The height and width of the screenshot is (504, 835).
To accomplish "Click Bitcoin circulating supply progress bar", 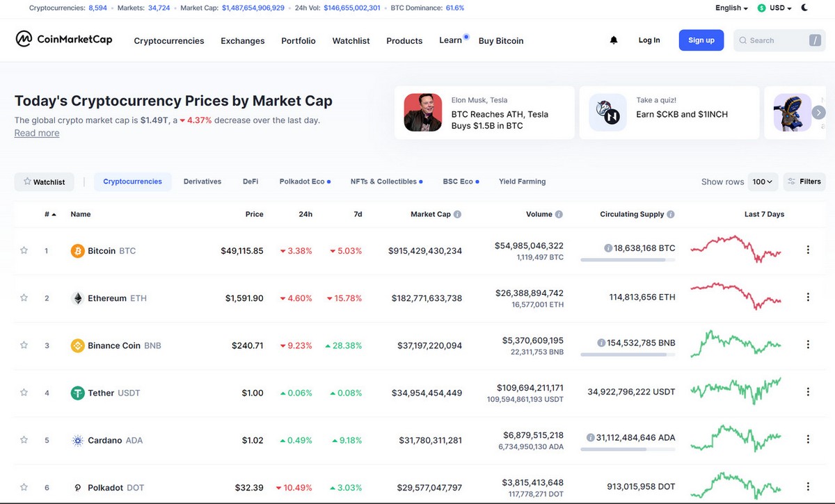I will (x=628, y=260).
